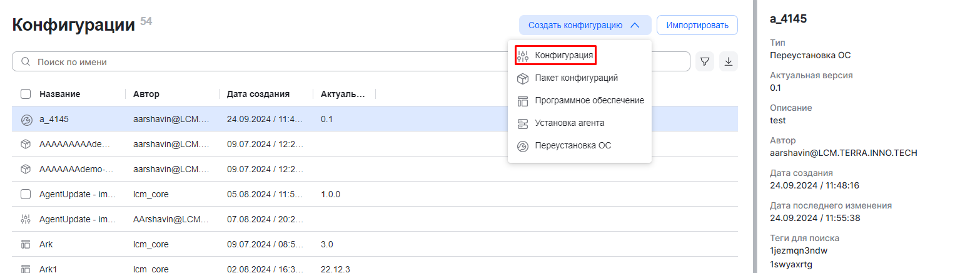Screen dimensions: 980x273
Task: Sort by the Дата создания column header
Action: pos(258,94)
